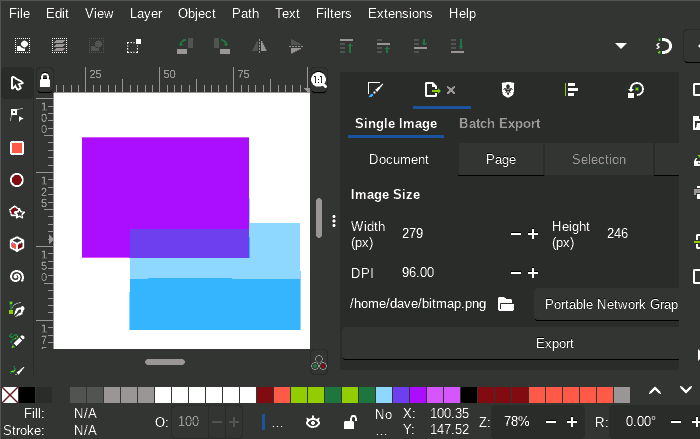Viewport: 700px width, 439px height.
Task: Browse for export file with folder icon
Action: coord(506,304)
